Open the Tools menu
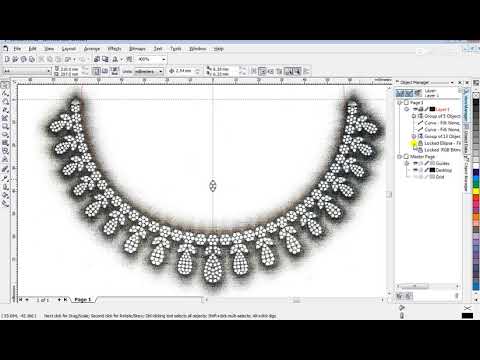 [x=176, y=49]
